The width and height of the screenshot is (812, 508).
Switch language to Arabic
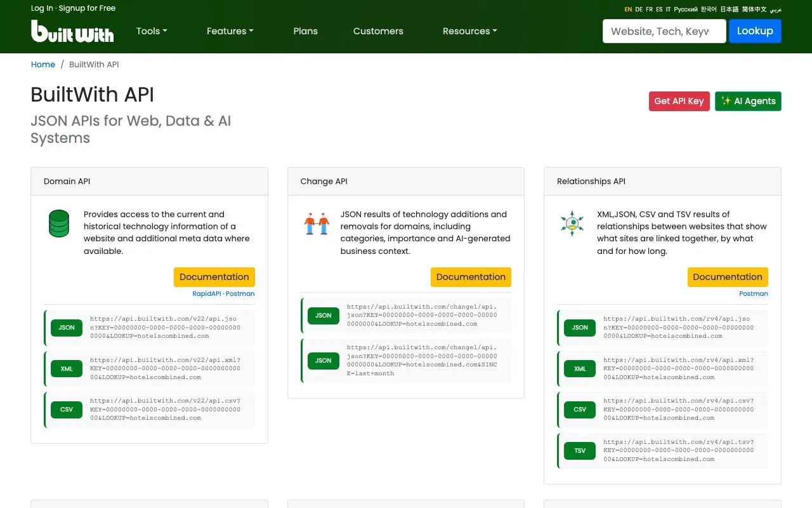coord(775,10)
